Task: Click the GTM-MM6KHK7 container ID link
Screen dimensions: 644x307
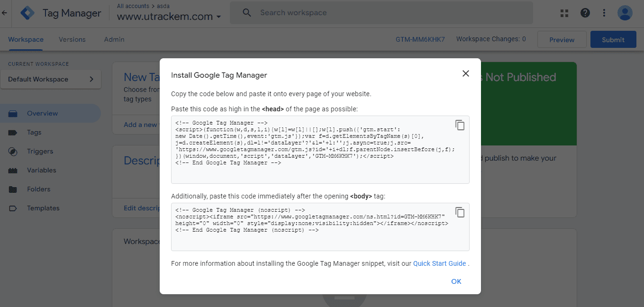Action: [420, 40]
